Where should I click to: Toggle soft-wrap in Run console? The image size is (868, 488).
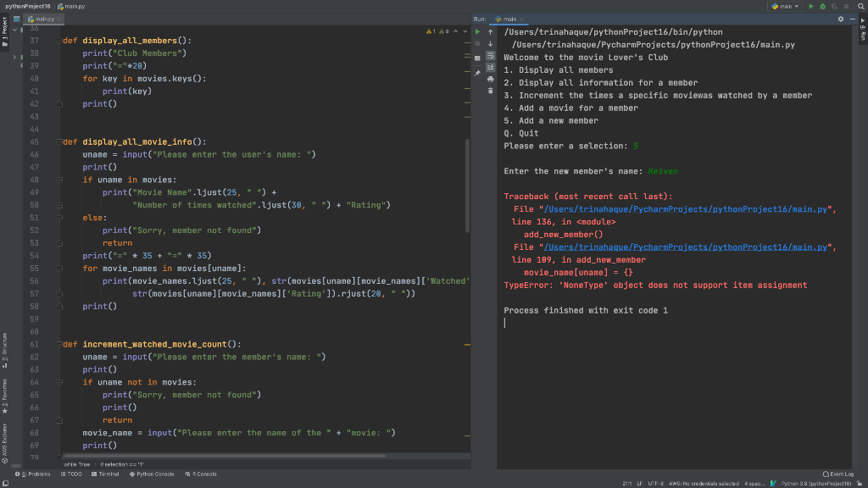(491, 56)
